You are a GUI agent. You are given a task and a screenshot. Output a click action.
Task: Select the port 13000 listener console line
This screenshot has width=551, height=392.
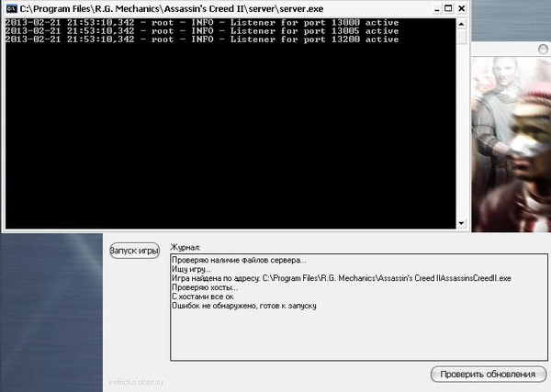tap(202, 22)
